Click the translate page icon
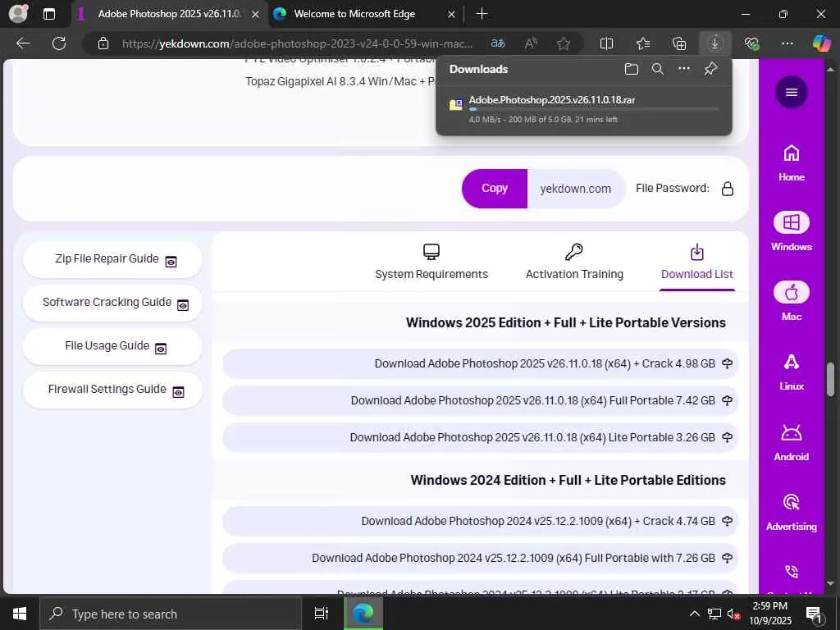 click(498, 43)
